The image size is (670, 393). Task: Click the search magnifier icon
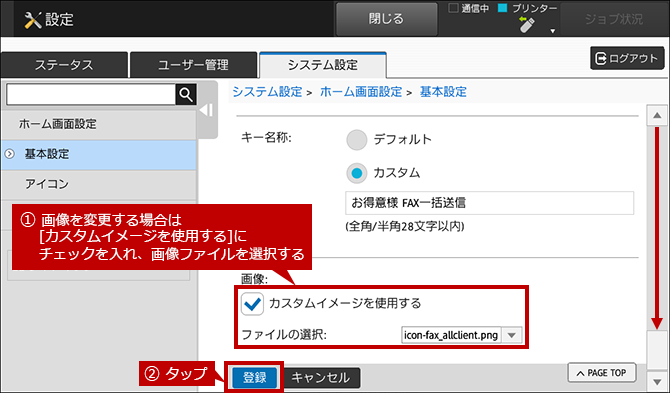(x=186, y=94)
